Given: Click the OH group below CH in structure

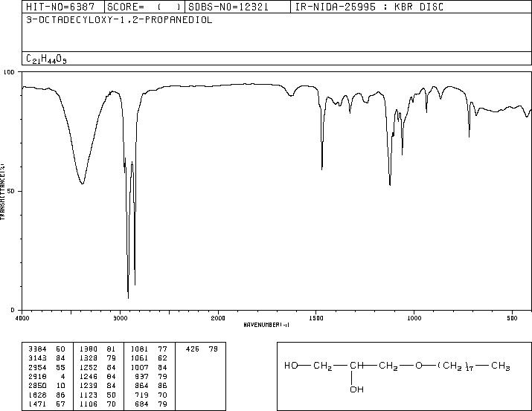Looking at the screenshot, I should [x=356, y=389].
